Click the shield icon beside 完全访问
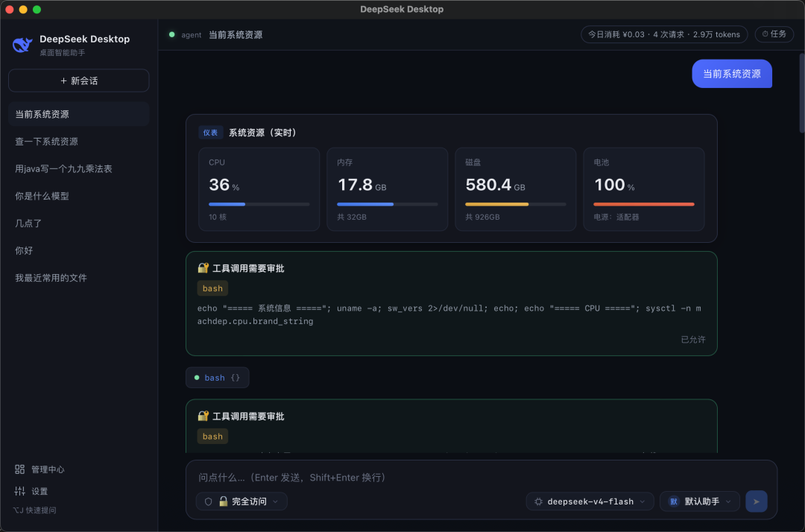Image resolution: width=805 pixels, height=532 pixels. (209, 501)
